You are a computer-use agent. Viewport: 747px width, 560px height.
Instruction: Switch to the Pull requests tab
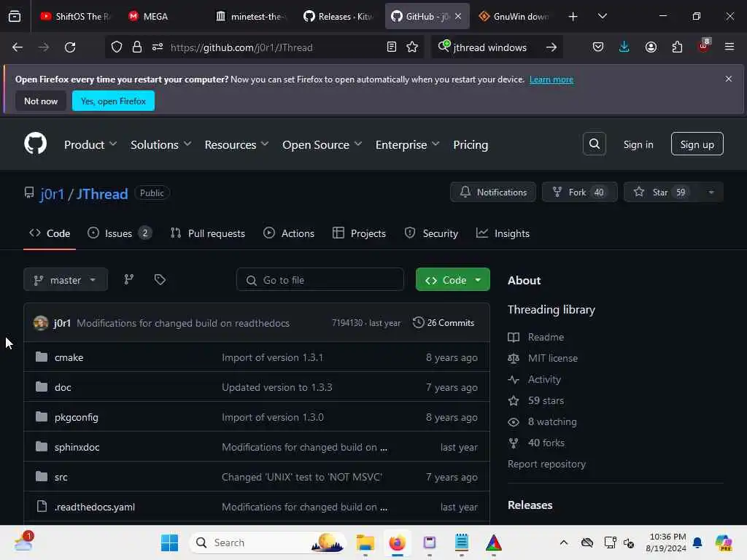pos(208,233)
